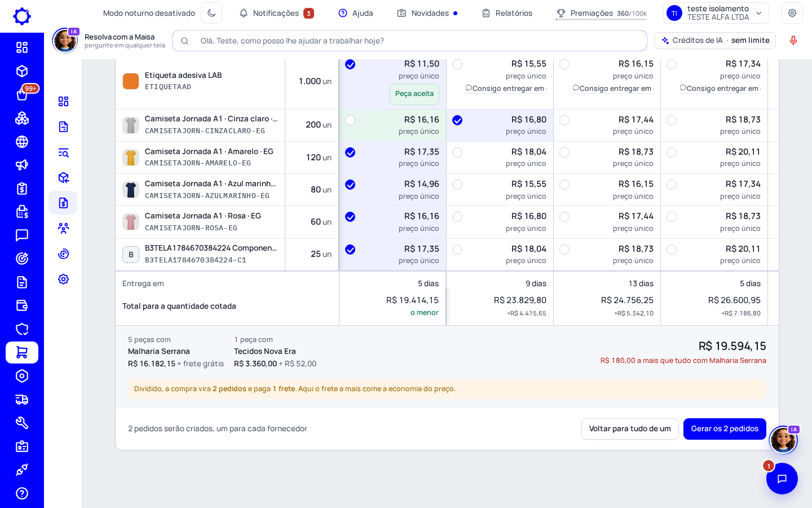Select R$ 18,04 radio for Camiseta Amarelo EG
The width and height of the screenshot is (812, 508).
457,152
